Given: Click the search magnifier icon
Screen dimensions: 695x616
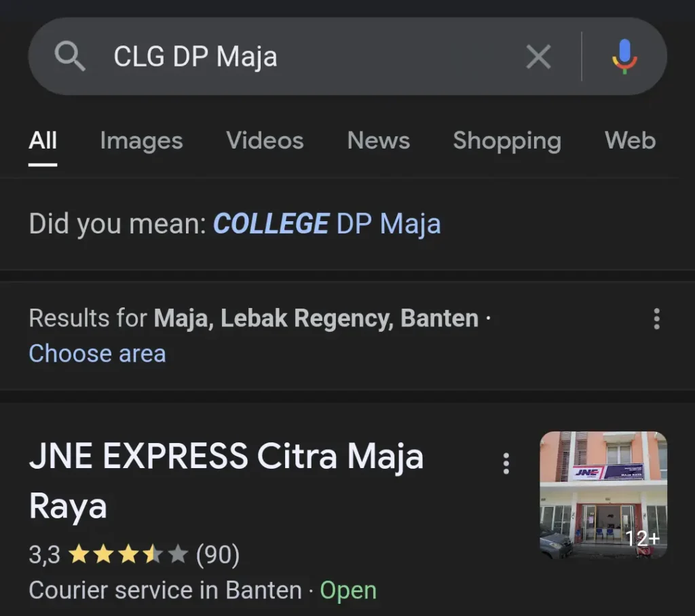Looking at the screenshot, I should [x=70, y=56].
